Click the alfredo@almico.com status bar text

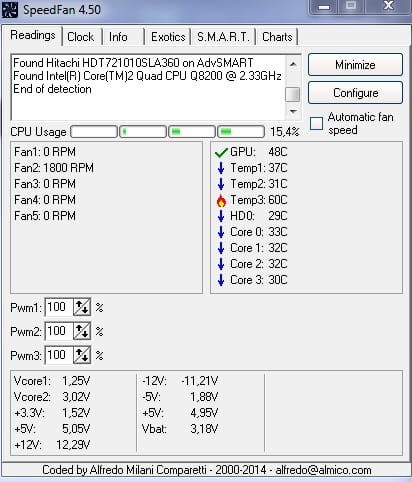pos(324,470)
